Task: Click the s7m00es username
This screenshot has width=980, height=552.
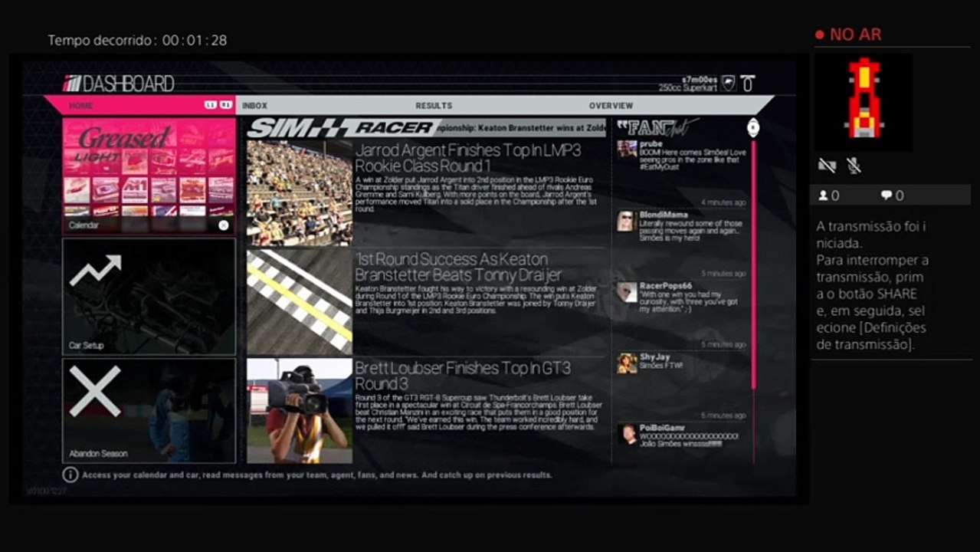Action: 700,80
